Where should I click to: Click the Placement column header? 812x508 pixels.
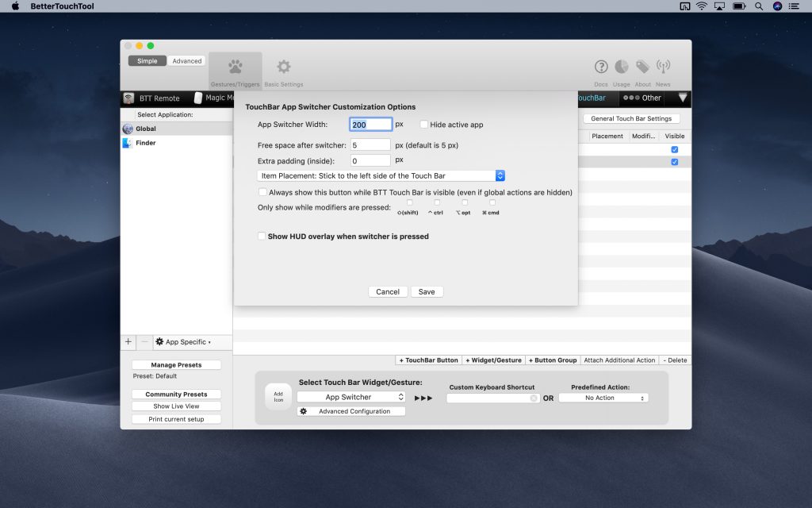pos(607,136)
